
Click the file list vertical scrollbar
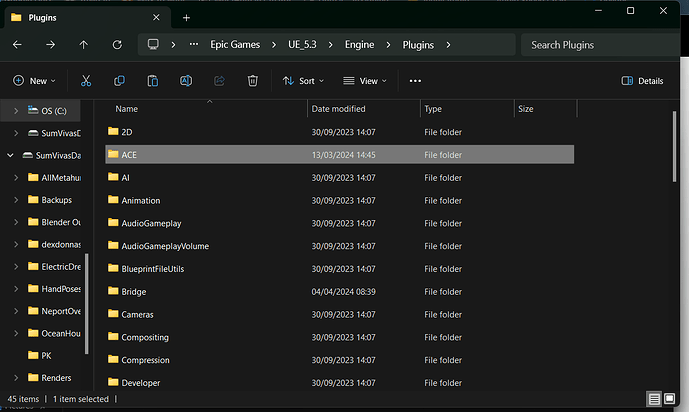pos(674,146)
